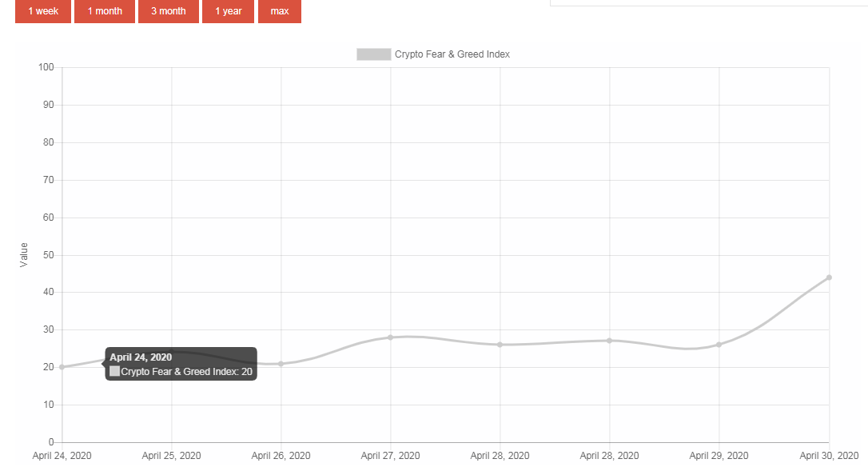The image size is (868, 475).
Task: Switch chart to 1 month range
Action: coord(105,11)
